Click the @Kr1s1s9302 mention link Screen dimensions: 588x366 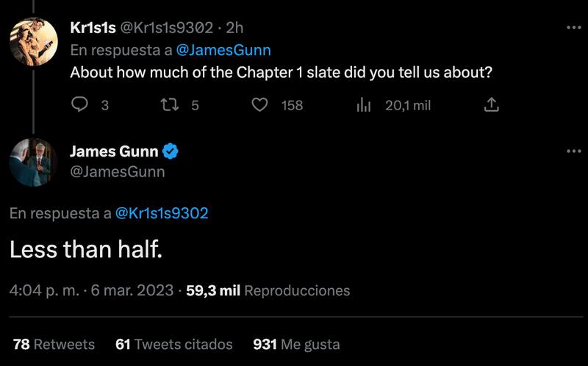tap(162, 213)
